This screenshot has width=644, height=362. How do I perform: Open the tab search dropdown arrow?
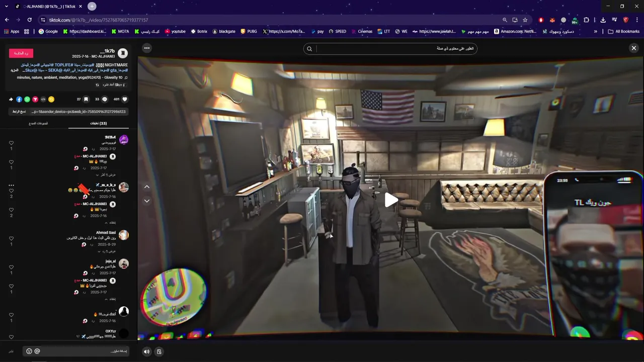(7, 6)
